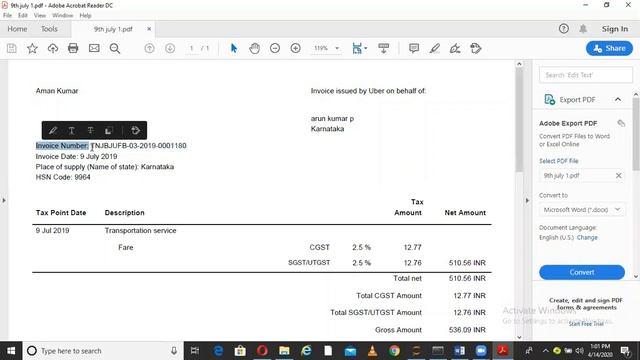Viewport: 640px width, 360px height.
Task: Open the fit page options icon
Action: (360, 49)
